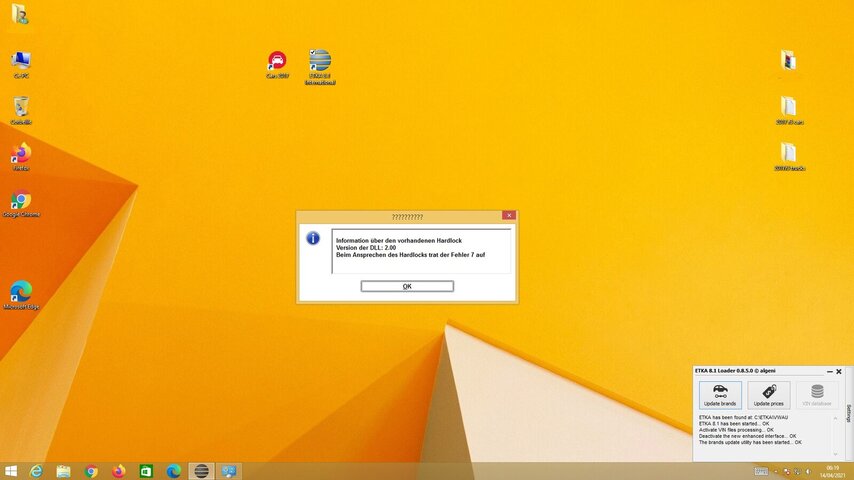Click OK in the Hardlock information dialog

[x=407, y=286]
